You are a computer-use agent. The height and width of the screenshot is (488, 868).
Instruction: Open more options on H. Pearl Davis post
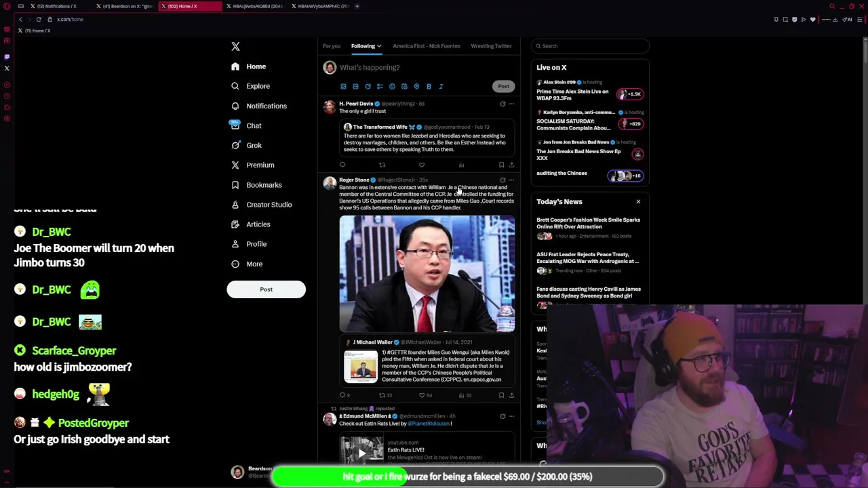[511, 104]
